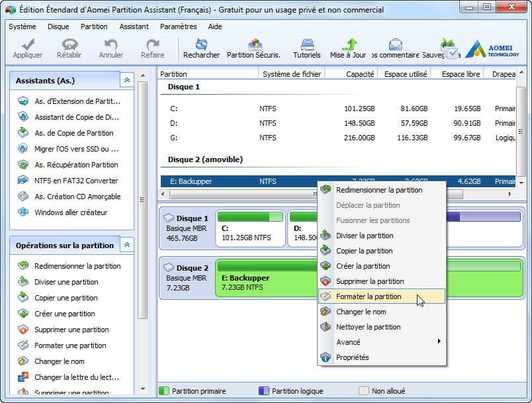Click the Disque 2 Basique MBR label
Viewport: 532px width, 403px height.
point(187,278)
